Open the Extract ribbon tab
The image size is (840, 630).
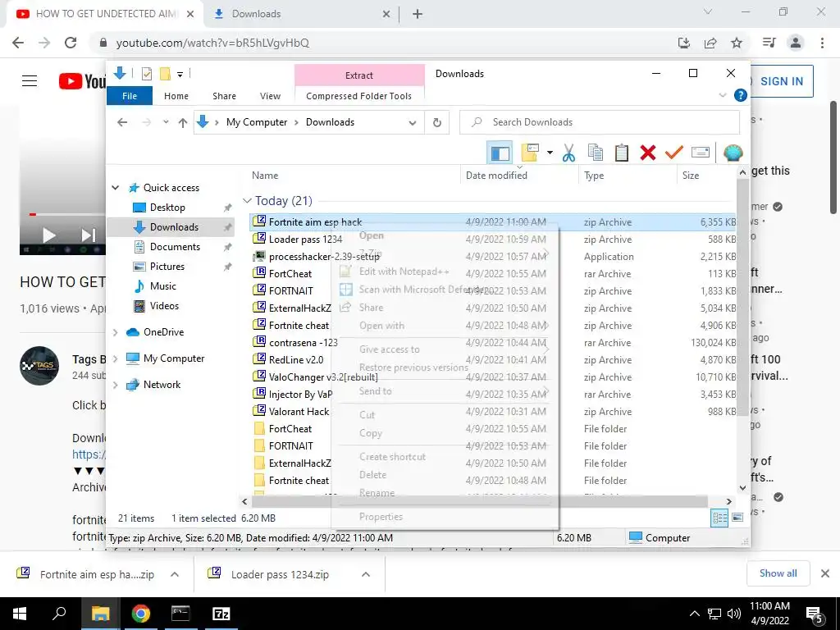pos(359,75)
